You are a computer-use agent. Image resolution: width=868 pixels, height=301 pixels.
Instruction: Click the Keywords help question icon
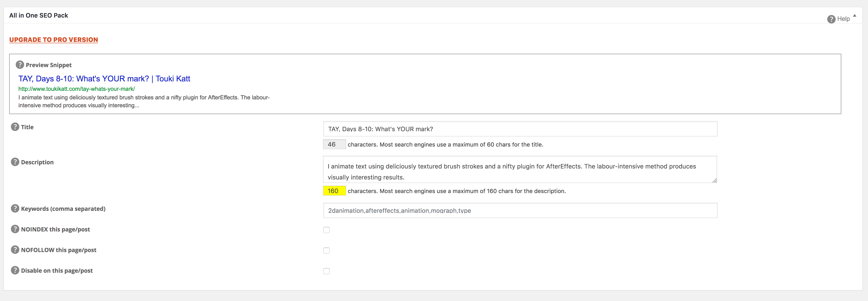coord(15,209)
